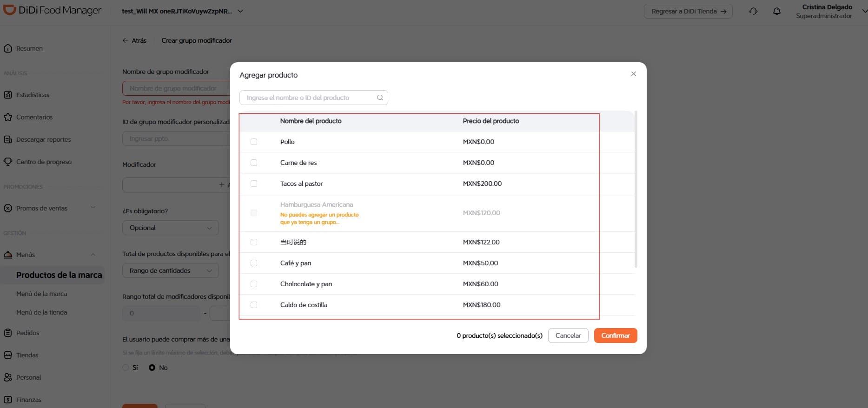Click the Atrás back arrow

(x=126, y=40)
